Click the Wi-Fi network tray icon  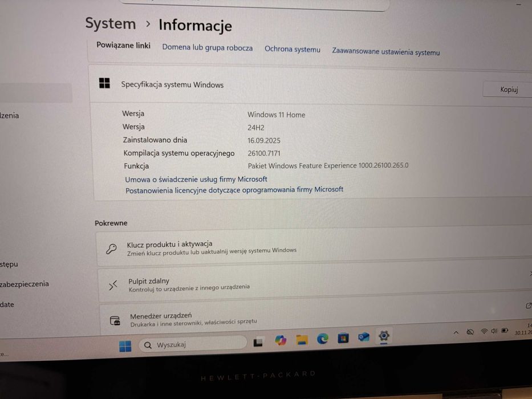[x=484, y=331]
